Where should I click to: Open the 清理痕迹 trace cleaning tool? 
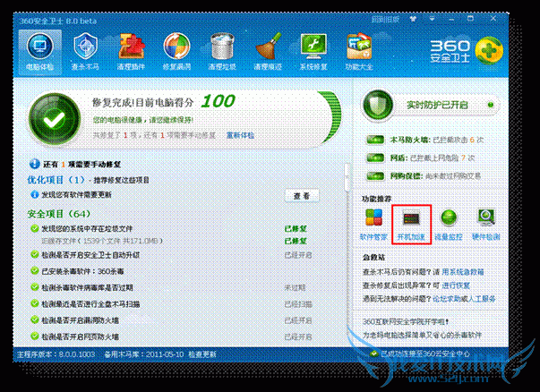[268, 52]
